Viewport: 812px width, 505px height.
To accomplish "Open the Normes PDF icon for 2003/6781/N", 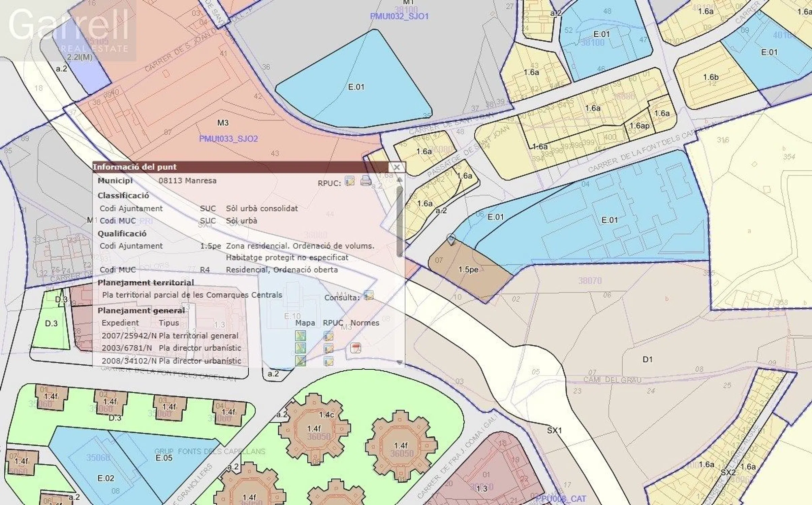I will pos(355,348).
